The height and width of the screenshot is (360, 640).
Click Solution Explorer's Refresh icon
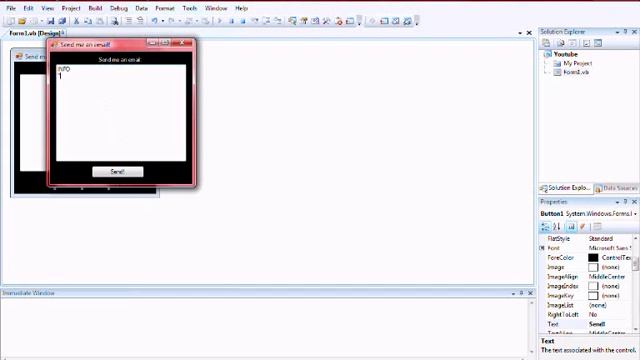(573, 43)
